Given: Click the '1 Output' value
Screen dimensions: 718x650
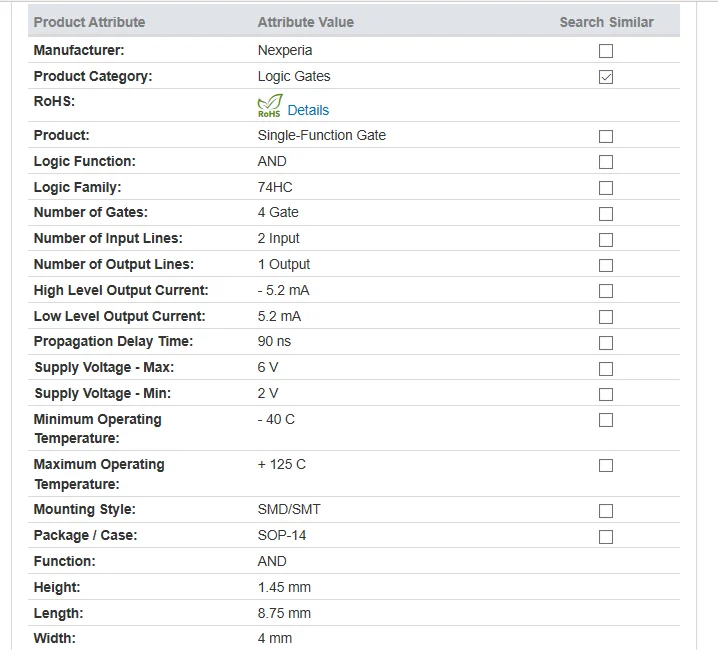Looking at the screenshot, I should 284,264.
